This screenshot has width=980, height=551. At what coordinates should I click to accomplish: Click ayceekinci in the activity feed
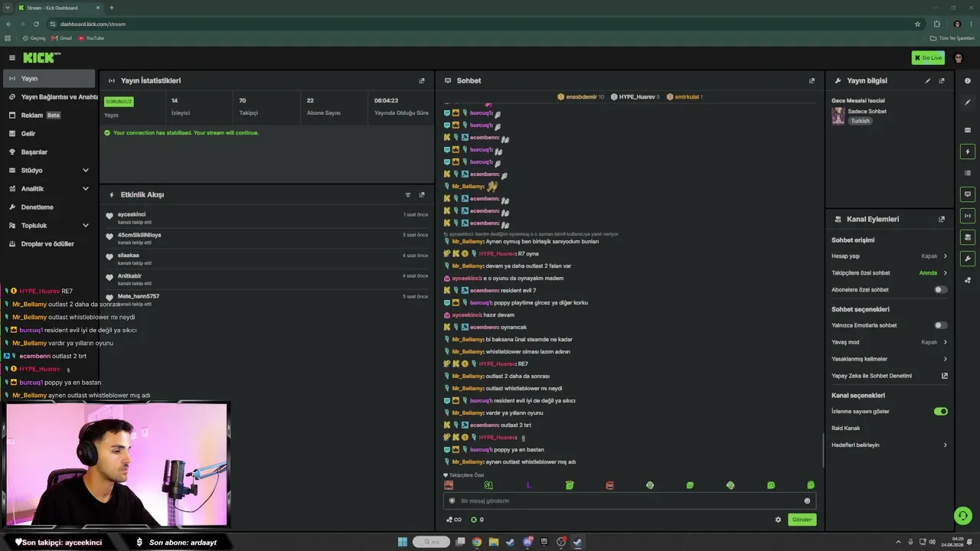[132, 214]
